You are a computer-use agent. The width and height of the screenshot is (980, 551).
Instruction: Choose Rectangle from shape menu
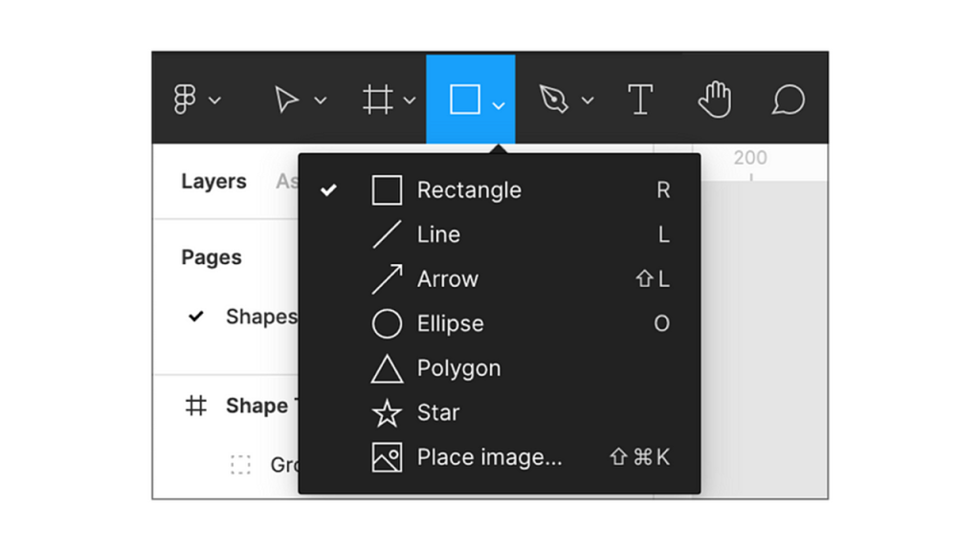point(500,190)
